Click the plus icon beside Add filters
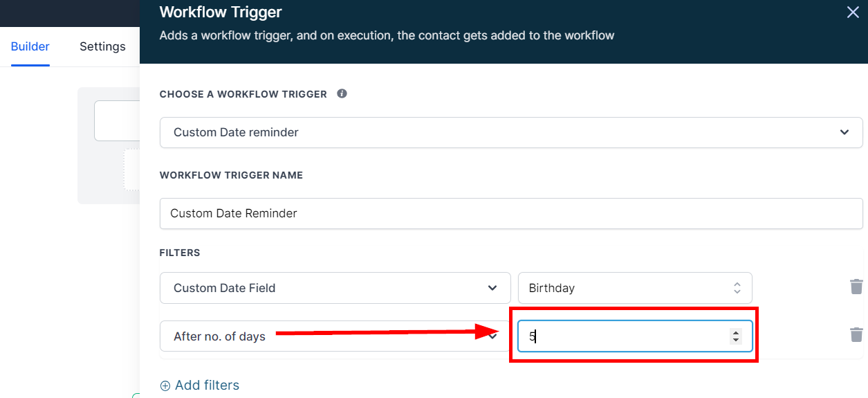This screenshot has width=868, height=398. pos(165,386)
